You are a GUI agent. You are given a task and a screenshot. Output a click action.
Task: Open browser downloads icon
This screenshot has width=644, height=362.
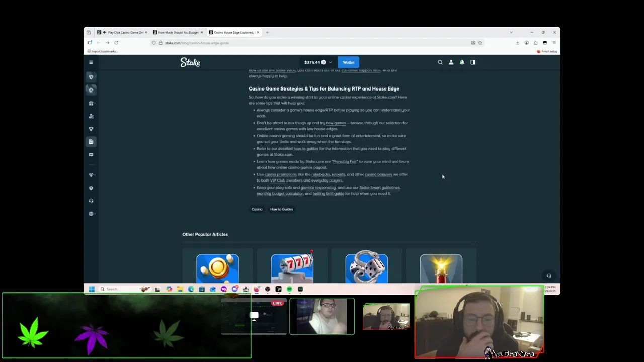tap(517, 43)
